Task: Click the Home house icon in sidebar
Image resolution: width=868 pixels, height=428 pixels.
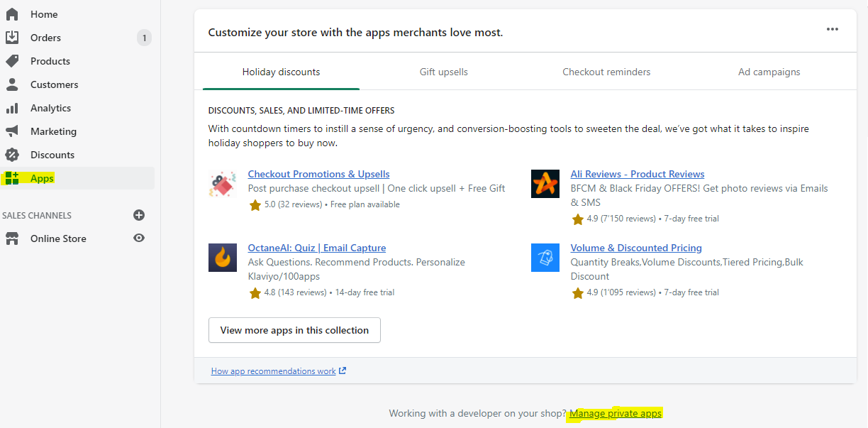Action: click(x=12, y=14)
